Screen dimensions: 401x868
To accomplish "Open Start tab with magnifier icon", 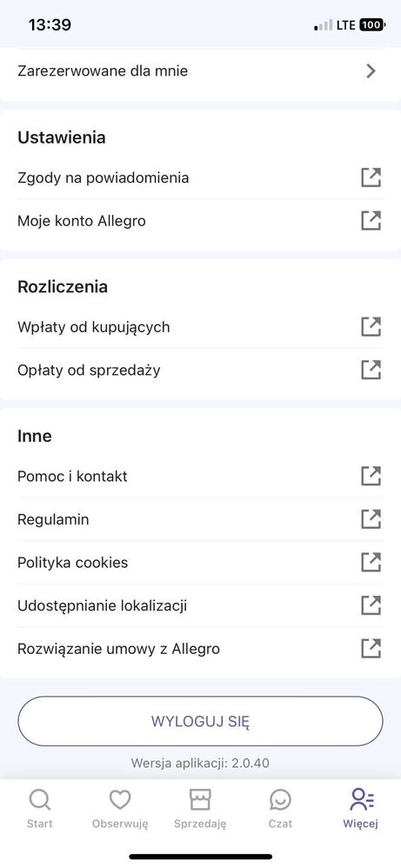I will click(40, 800).
